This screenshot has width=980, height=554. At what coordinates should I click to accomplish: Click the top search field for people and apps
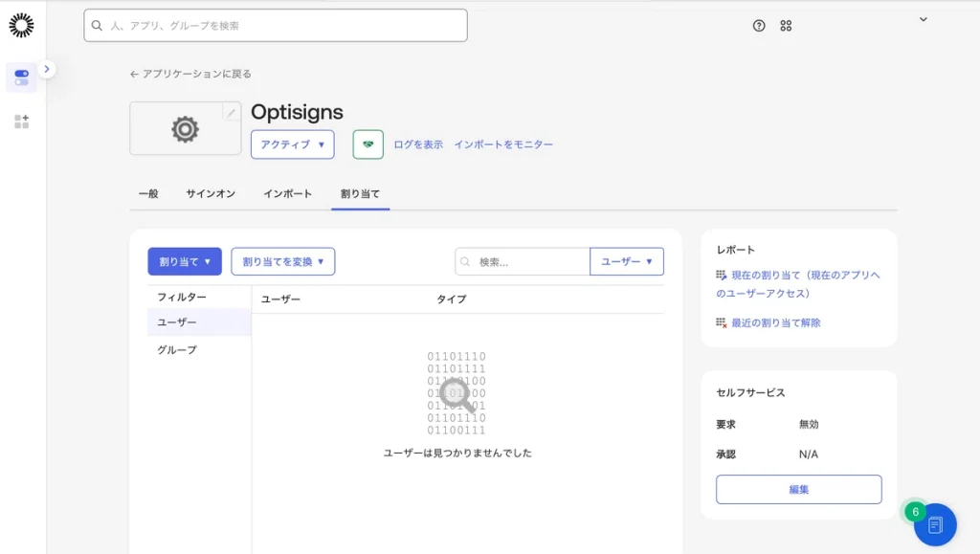[x=276, y=26]
